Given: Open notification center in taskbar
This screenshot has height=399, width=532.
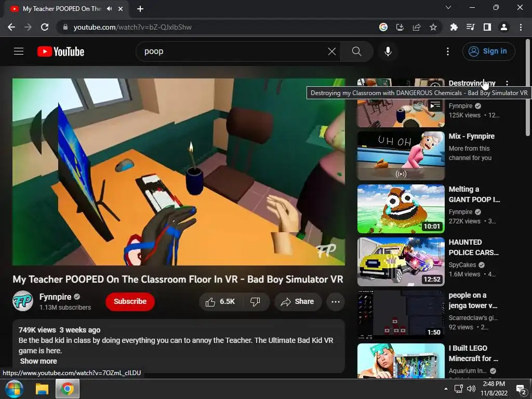Looking at the screenshot, I should (521, 389).
